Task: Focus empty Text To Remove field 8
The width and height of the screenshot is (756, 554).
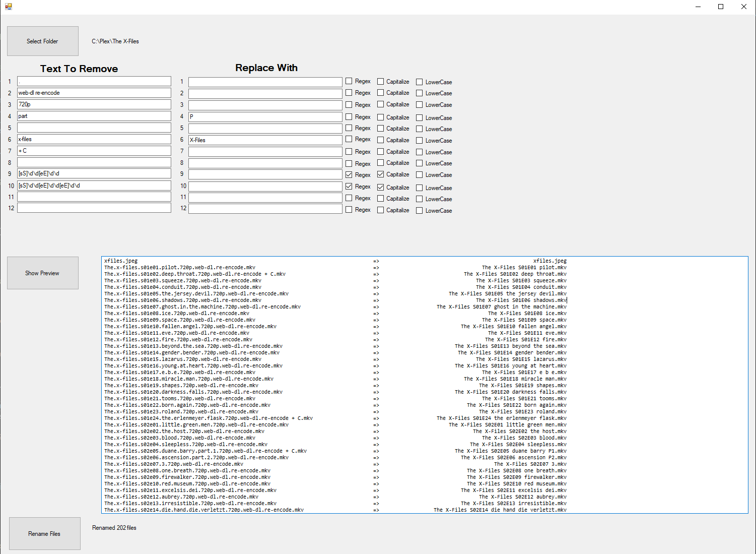Action: [x=94, y=162]
